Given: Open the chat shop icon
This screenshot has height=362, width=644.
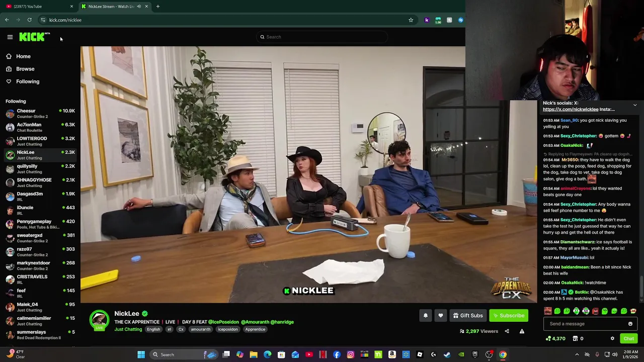Looking at the screenshot, I should [575, 338].
